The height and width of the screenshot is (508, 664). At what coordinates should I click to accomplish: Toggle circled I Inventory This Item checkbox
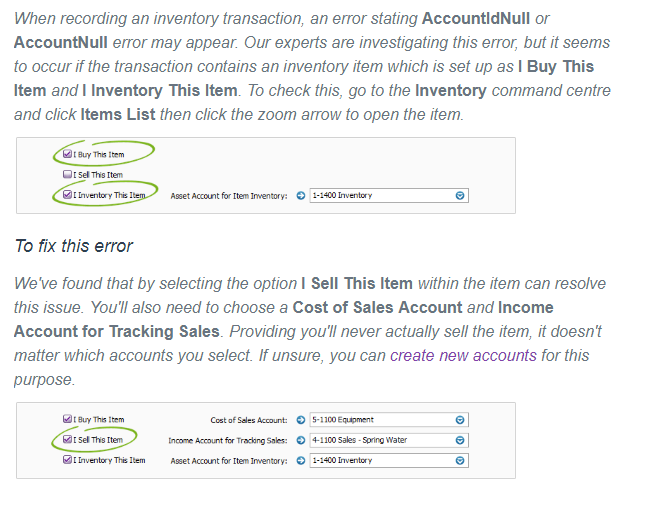pyautogui.click(x=67, y=194)
